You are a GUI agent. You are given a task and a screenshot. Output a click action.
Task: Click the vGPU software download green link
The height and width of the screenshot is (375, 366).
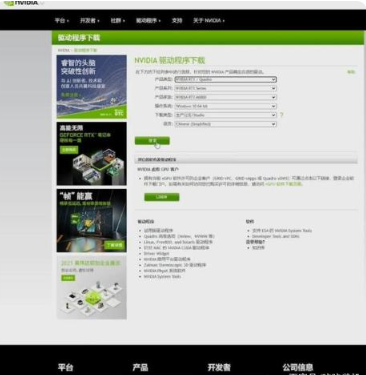pos(284,184)
